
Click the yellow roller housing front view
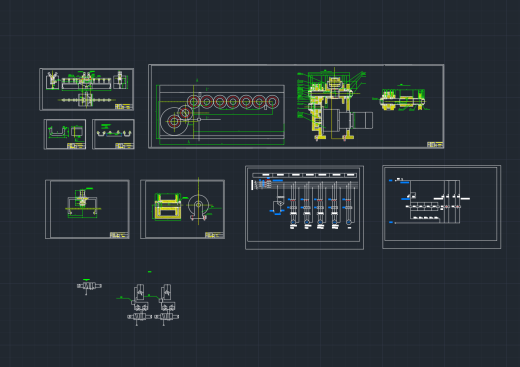click(x=168, y=207)
